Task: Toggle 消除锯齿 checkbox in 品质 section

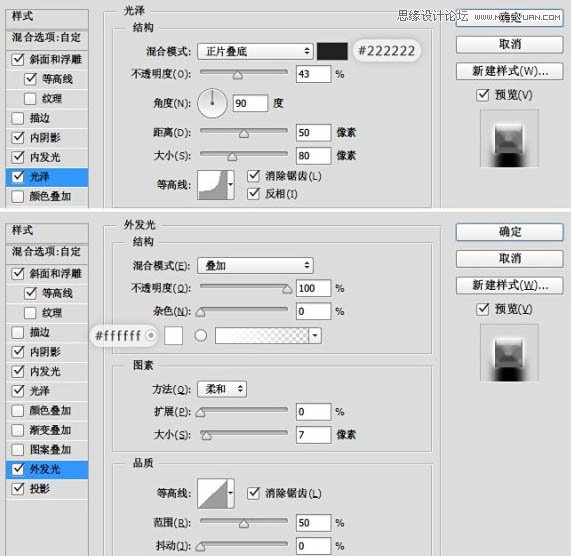Action: 253,493
